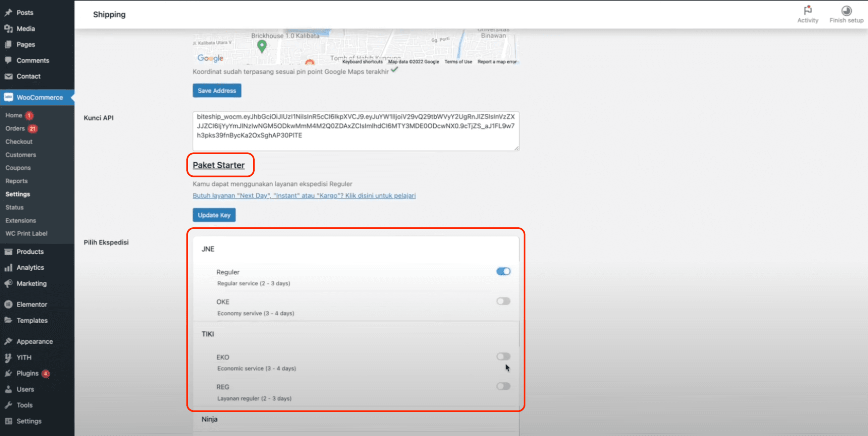The width and height of the screenshot is (868, 436).
Task: Open the Next Day, Instant, Kargo learn link
Action: pyautogui.click(x=304, y=196)
